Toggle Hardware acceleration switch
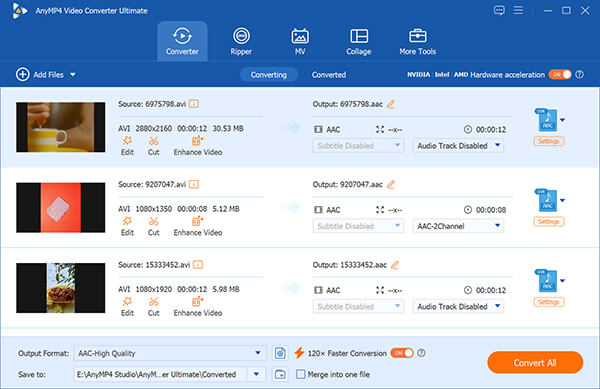Screen dimensions: 600x389 coord(560,74)
